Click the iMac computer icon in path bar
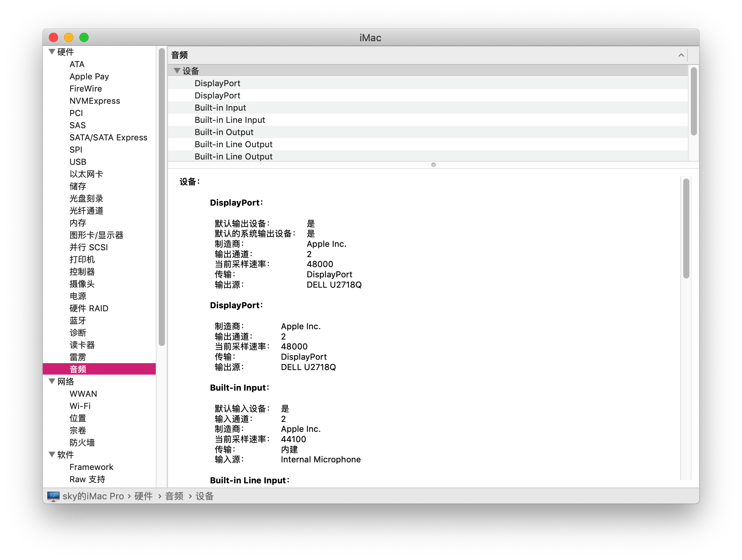742x560 pixels. (x=53, y=496)
